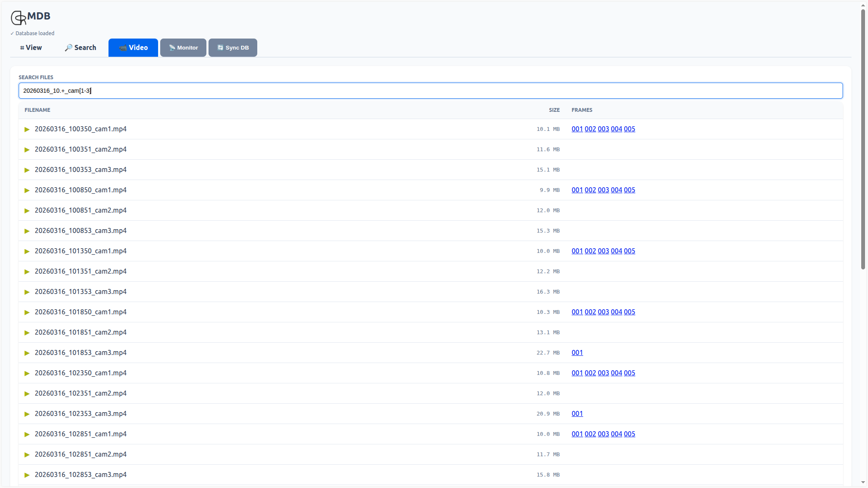Open frame 005 of 20260316_102851_cam1.mp4
Viewport: 868px width, 488px height.
pyautogui.click(x=630, y=434)
